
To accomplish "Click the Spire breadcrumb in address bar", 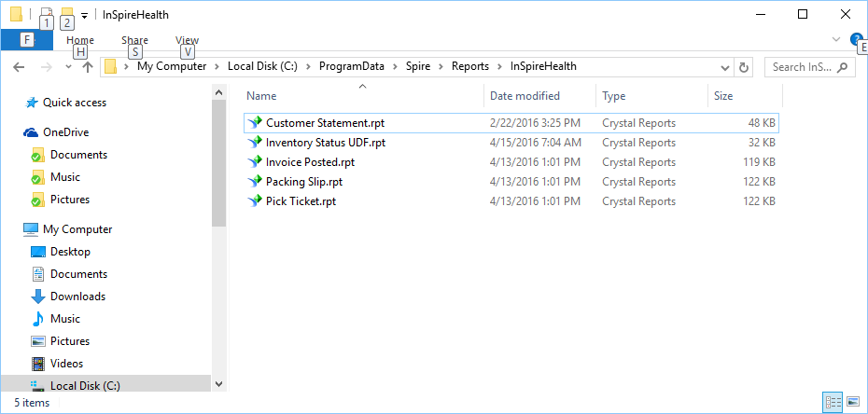I will pyautogui.click(x=418, y=66).
